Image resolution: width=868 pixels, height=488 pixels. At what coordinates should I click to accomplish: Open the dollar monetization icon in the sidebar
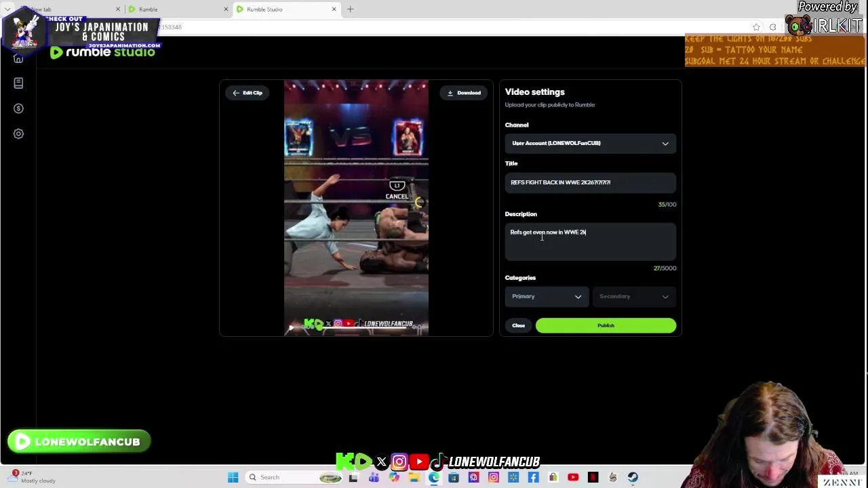click(x=18, y=108)
